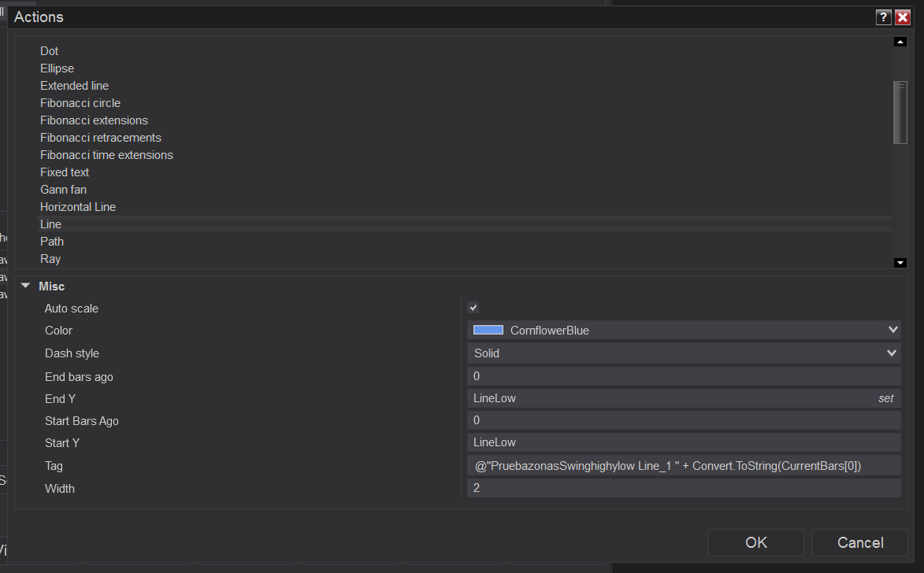This screenshot has height=573, width=924.
Task: Click the scrollbar down-arrow icon
Action: click(900, 262)
